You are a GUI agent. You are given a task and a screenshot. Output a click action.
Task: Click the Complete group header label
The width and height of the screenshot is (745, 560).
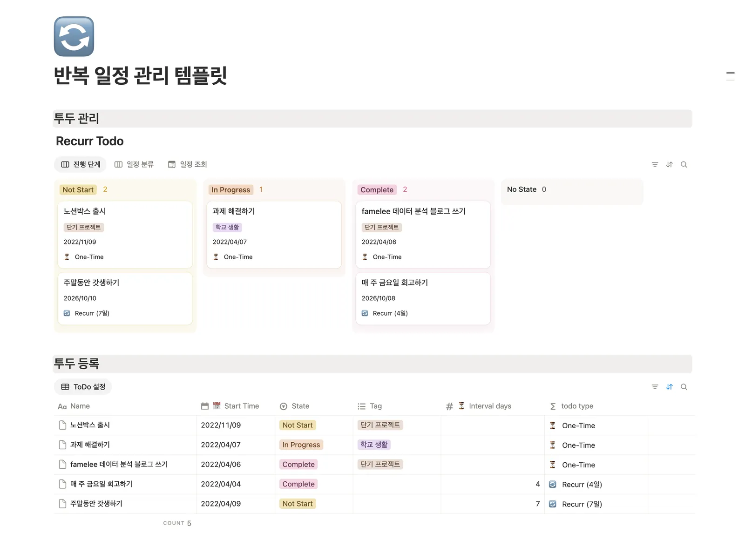coord(377,190)
